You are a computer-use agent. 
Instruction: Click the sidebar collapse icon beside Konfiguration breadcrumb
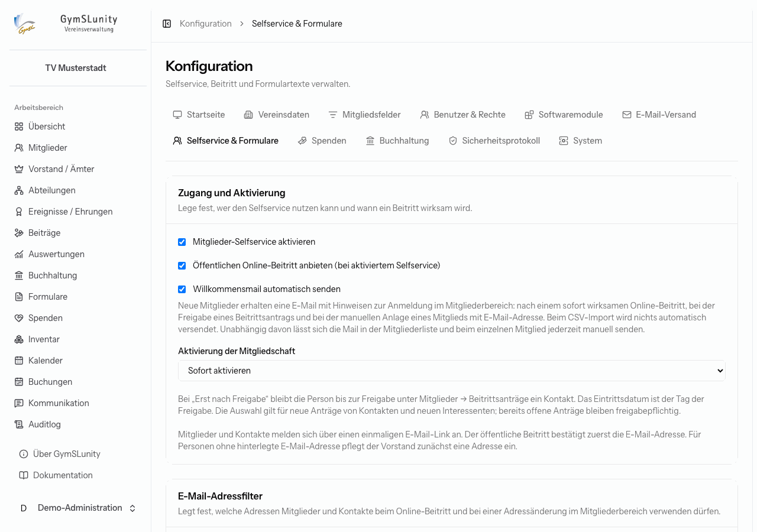[167, 24]
